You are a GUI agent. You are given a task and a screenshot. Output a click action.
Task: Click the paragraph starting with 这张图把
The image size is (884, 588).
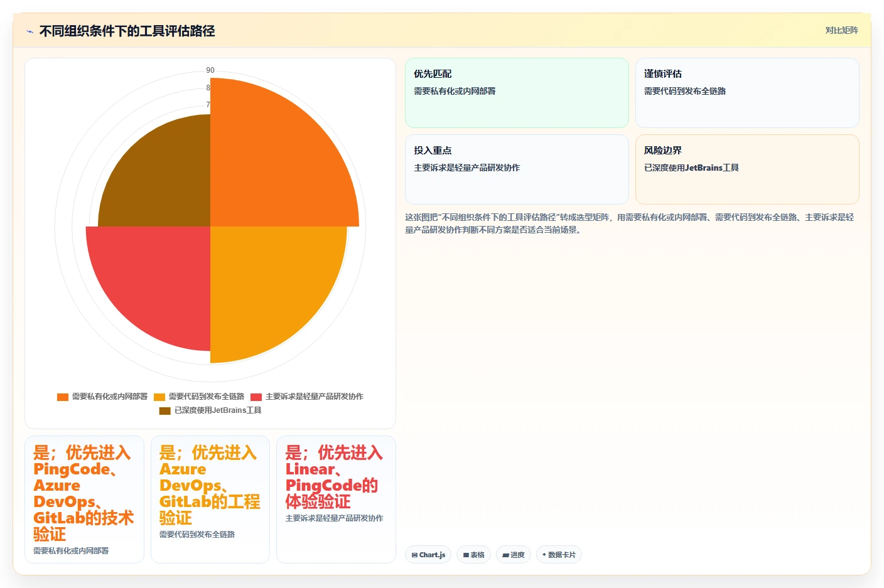[x=629, y=223]
